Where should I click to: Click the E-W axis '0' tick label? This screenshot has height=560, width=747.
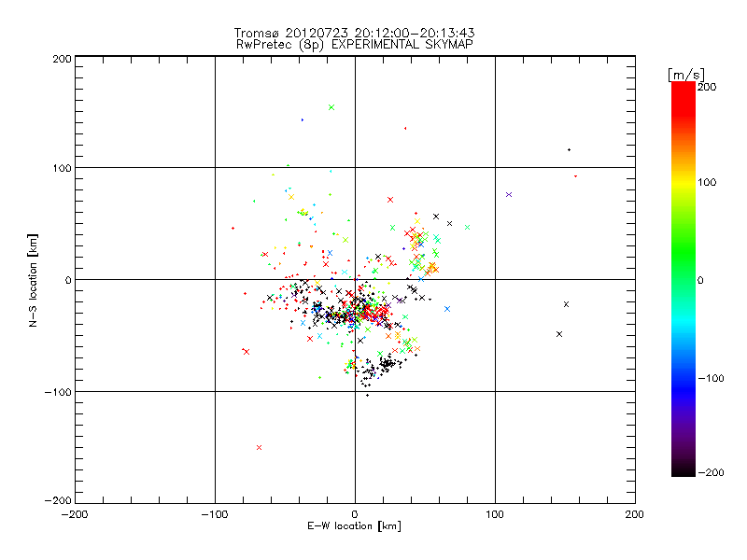tap(355, 514)
